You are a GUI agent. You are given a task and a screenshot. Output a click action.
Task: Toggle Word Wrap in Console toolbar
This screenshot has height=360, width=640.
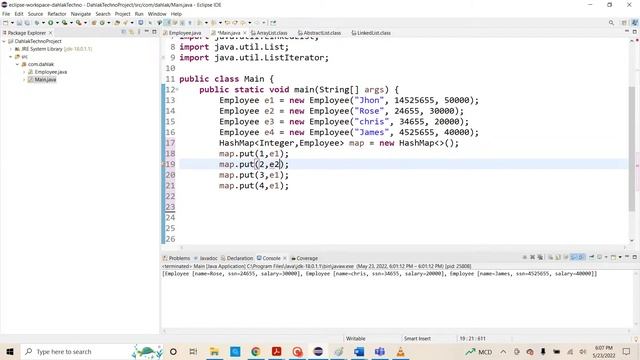pyautogui.click(x=566, y=257)
